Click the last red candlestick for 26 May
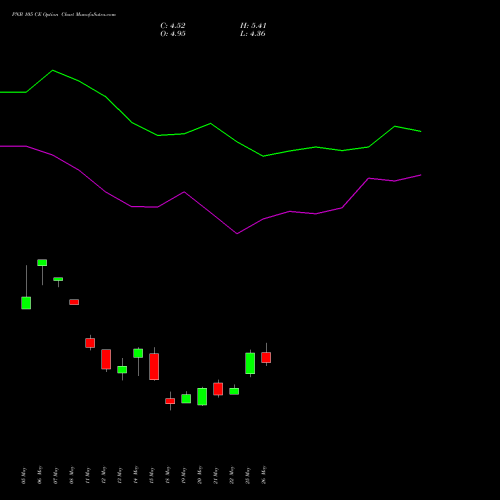 pos(266,357)
